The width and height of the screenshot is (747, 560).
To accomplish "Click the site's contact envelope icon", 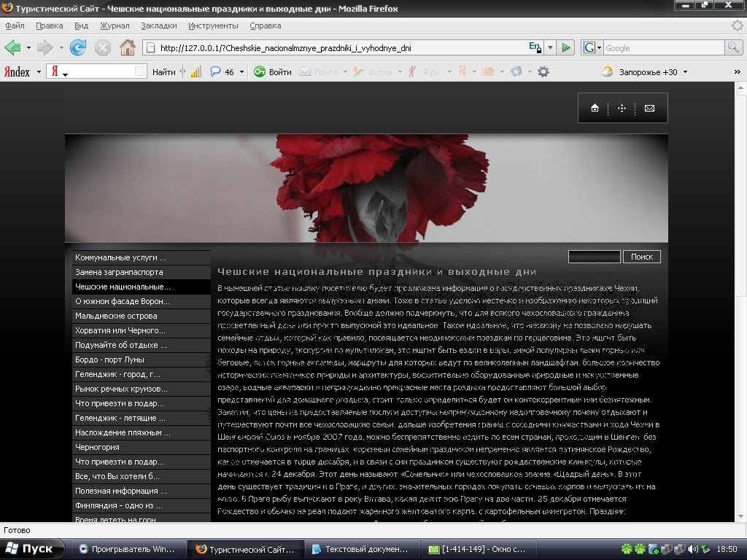I will click(x=649, y=108).
